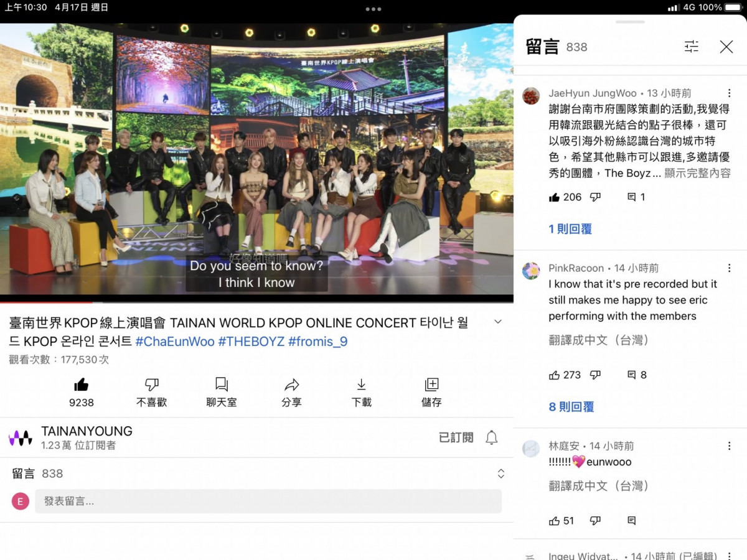Reply icon on PinkRacoon's comment

coord(632,375)
